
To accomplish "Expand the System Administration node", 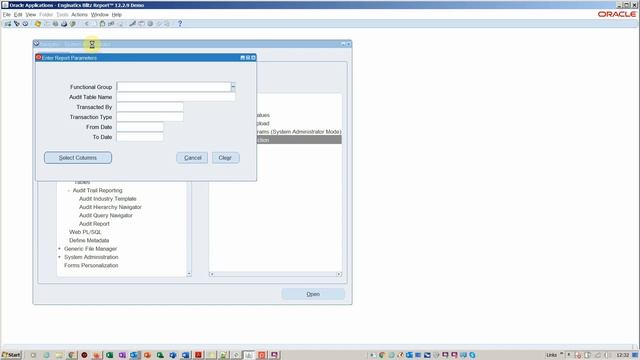I will [60, 257].
